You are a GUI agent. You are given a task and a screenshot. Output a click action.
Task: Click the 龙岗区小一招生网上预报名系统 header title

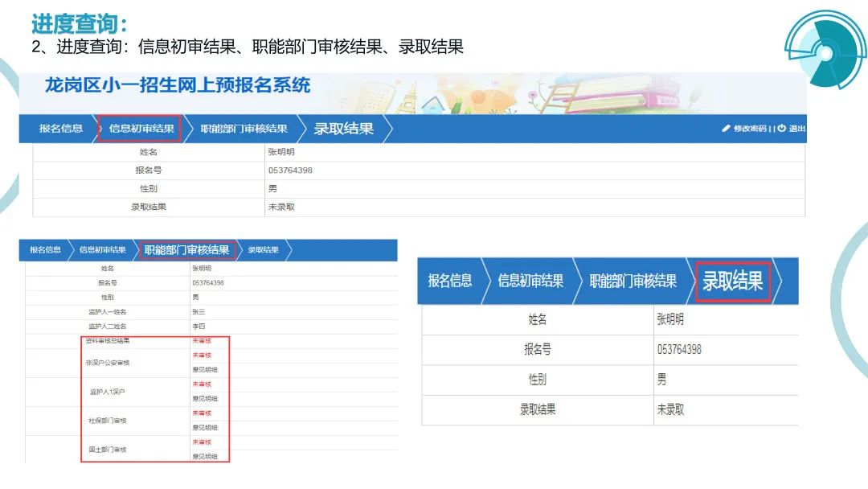tap(177, 85)
